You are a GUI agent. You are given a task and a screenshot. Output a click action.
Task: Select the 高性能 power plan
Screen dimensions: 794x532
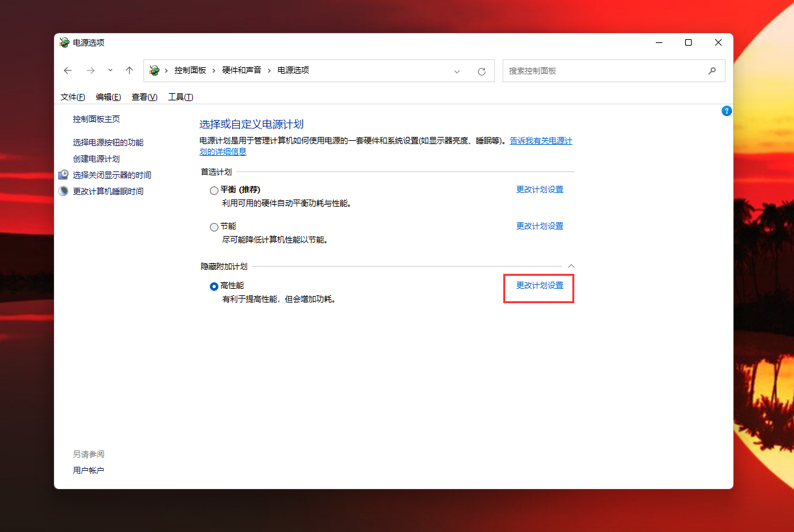point(214,286)
